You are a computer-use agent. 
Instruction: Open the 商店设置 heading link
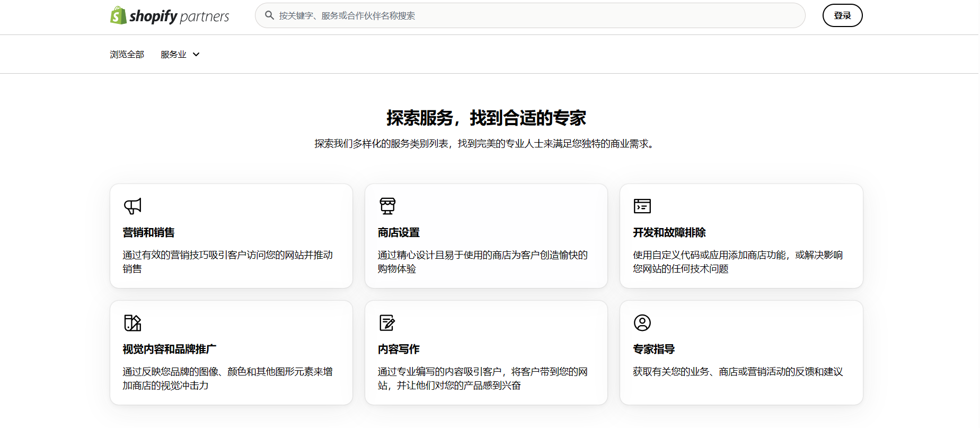[x=399, y=232]
